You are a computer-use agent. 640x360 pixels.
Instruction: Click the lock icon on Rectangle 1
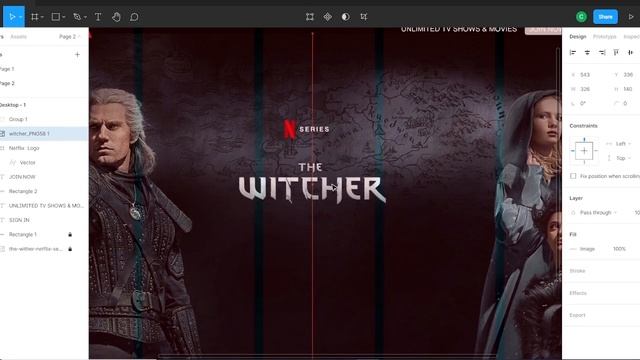(x=70, y=234)
